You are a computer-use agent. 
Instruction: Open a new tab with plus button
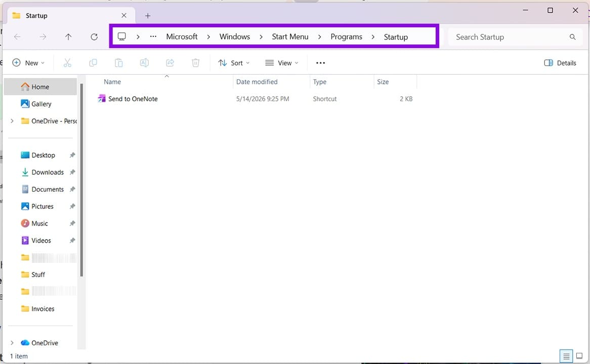tap(148, 16)
